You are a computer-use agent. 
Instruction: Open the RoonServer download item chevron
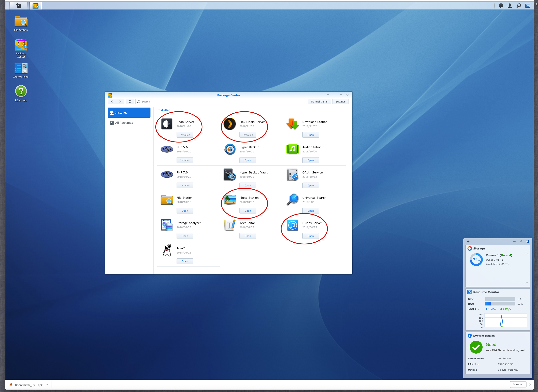[x=47, y=385]
